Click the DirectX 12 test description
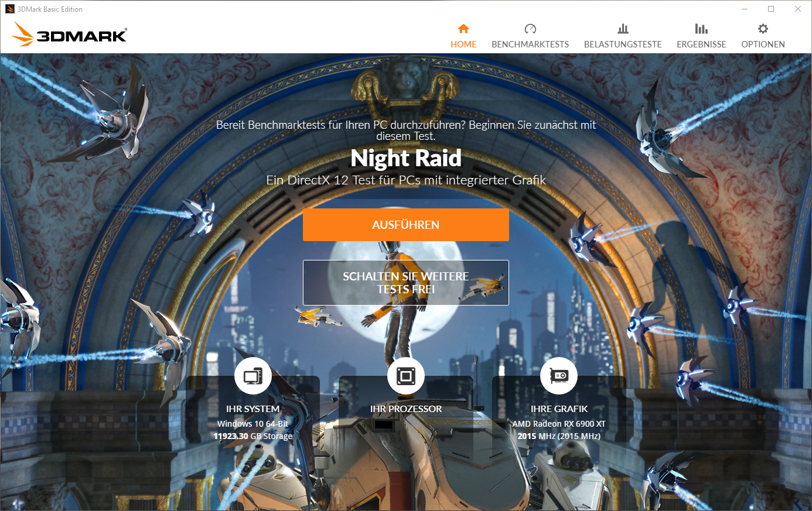 point(406,180)
